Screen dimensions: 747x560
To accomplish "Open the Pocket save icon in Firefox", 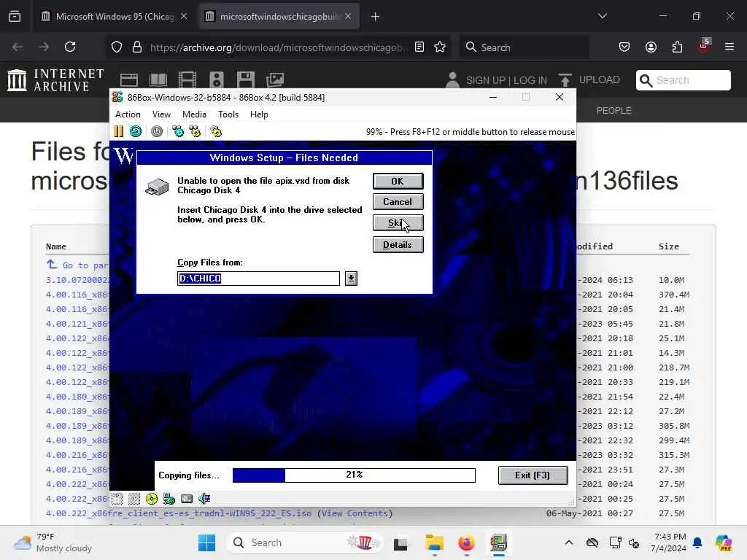I will 624,47.
